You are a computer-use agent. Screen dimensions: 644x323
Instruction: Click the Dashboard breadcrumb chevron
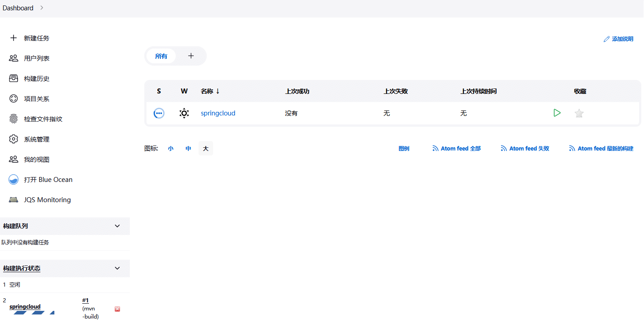tap(42, 8)
